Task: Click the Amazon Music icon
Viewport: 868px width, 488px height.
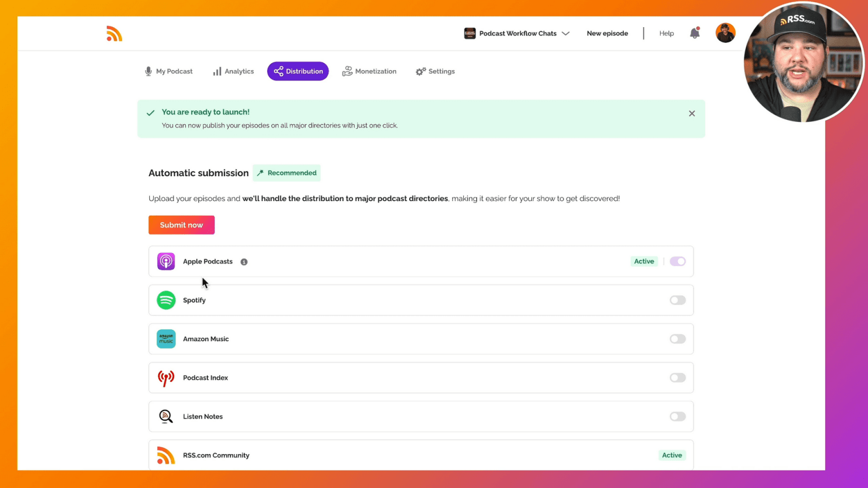Action: tap(166, 339)
